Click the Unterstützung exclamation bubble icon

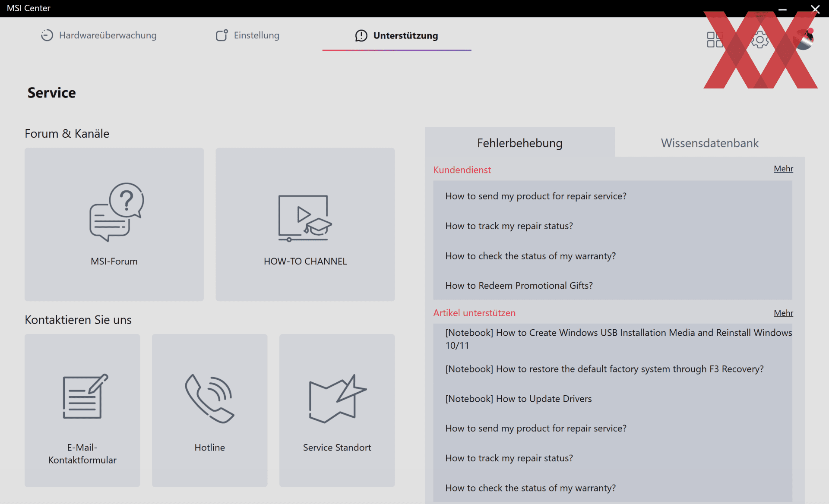click(x=361, y=36)
